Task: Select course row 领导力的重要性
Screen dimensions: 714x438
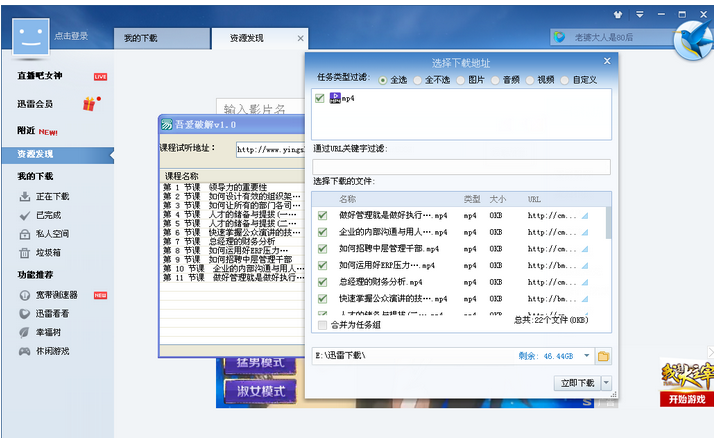Action: (232, 187)
